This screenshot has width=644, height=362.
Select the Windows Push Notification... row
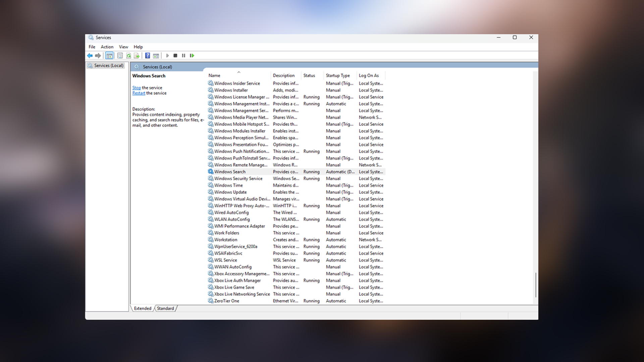point(296,151)
